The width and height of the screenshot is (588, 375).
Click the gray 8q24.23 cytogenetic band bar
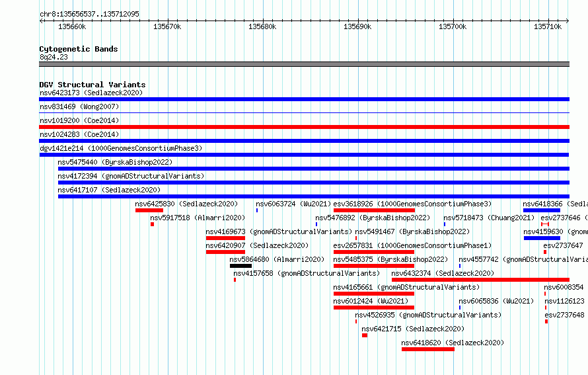coord(304,64)
